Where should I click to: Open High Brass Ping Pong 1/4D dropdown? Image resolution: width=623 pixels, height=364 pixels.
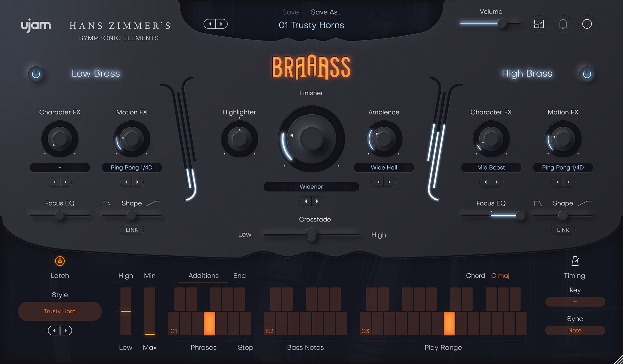click(563, 167)
